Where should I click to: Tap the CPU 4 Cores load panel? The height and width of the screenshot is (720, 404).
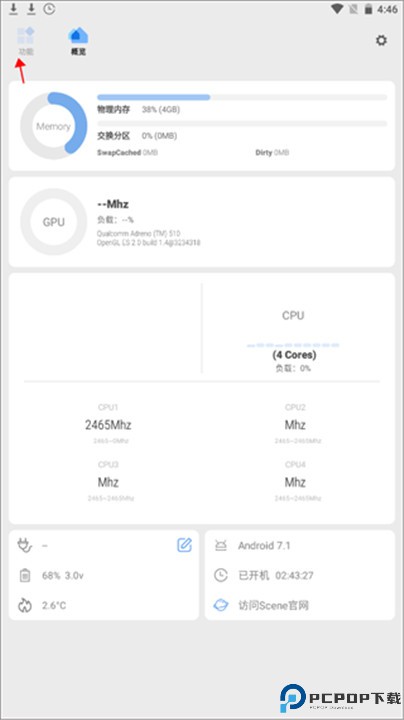pyautogui.click(x=293, y=341)
